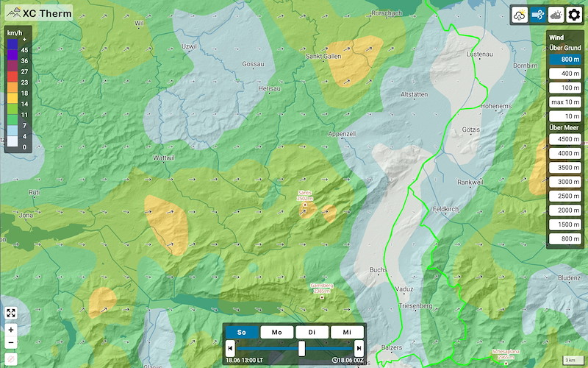
Task: Open the thermal forecast cloud-sun layer
Action: 519,15
